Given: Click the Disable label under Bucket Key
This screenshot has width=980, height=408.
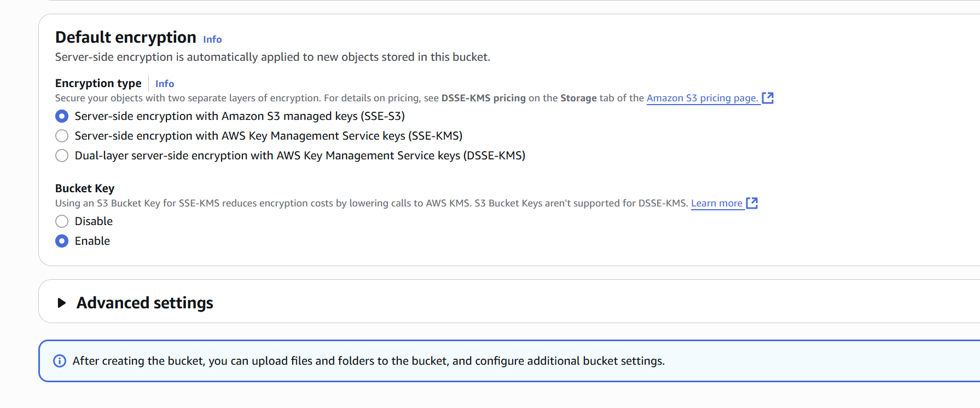Looking at the screenshot, I should point(94,221).
